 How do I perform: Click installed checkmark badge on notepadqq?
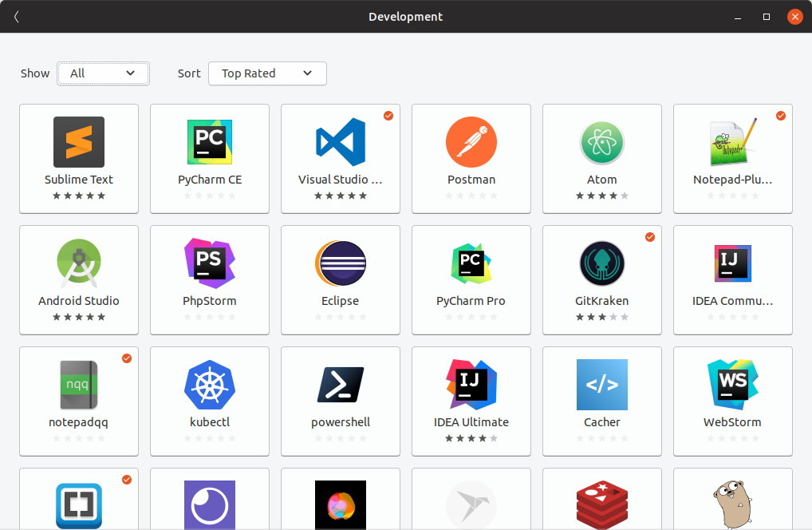pyautogui.click(x=127, y=358)
